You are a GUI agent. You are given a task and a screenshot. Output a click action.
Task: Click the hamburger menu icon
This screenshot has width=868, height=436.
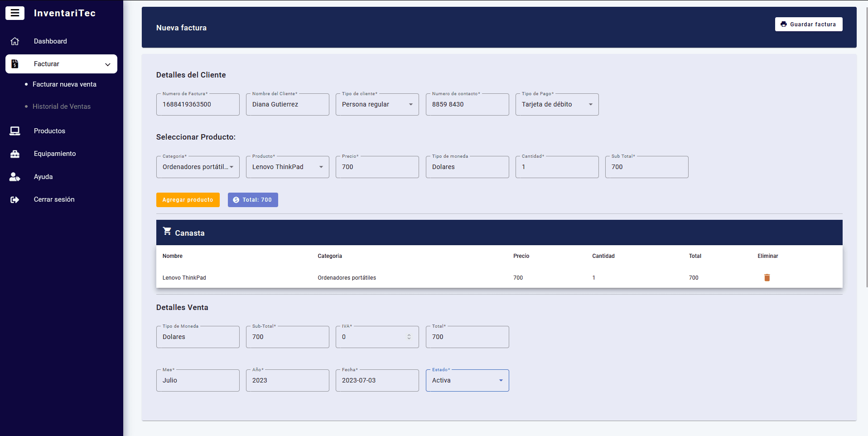tap(15, 13)
